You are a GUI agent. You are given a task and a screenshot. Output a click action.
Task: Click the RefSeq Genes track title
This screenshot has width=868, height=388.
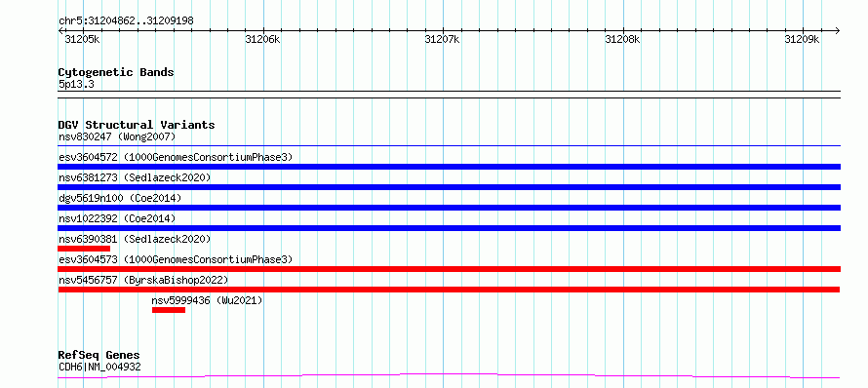click(99, 355)
